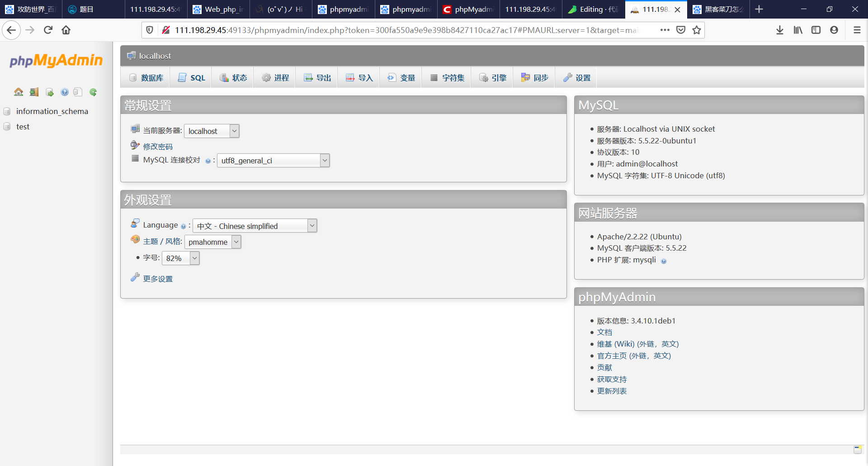Open the 当前服务器 localhost dropdown
Image resolution: width=868 pixels, height=466 pixels.
click(212, 131)
